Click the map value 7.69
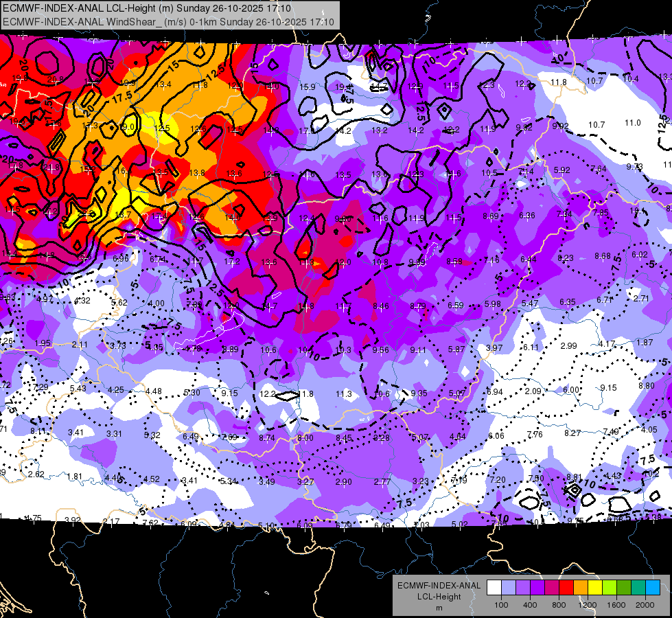The width and height of the screenshot is (672, 618). click(x=229, y=437)
